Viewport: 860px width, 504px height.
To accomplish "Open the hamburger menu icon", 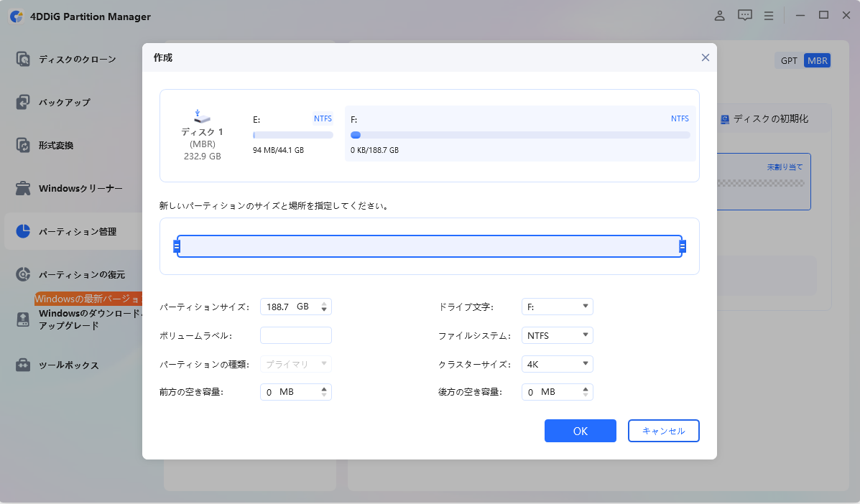I will click(769, 17).
